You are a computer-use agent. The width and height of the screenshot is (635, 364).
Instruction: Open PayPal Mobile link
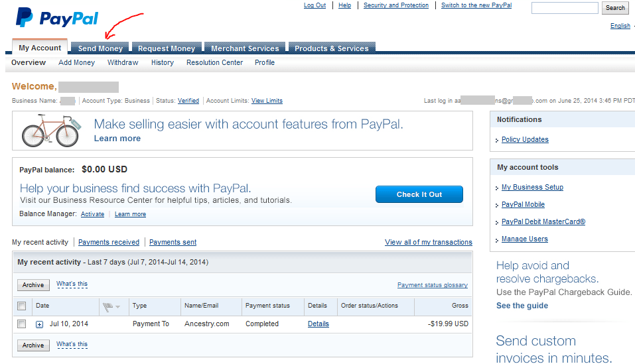pyautogui.click(x=524, y=205)
